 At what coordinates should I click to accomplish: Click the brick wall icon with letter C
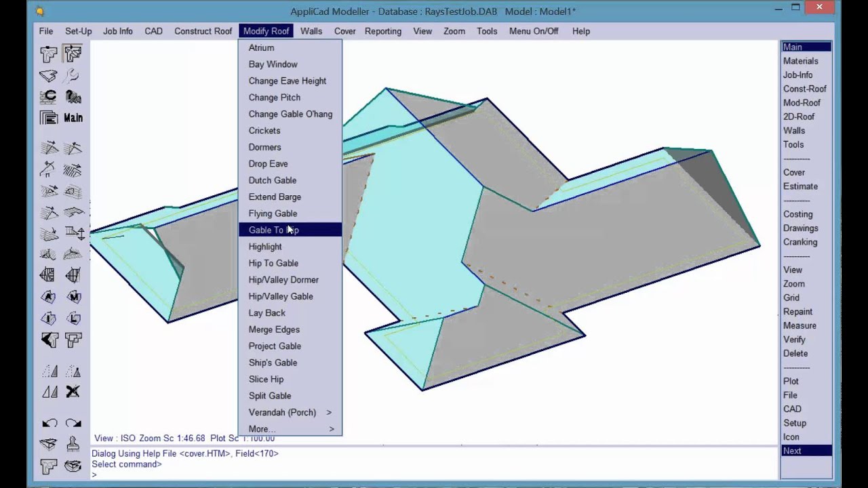48,97
